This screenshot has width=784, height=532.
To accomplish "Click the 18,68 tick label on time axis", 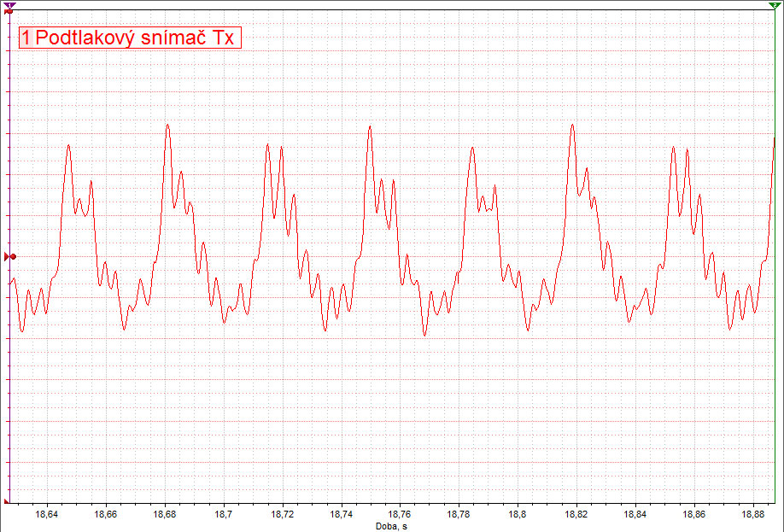I will click(x=164, y=515).
